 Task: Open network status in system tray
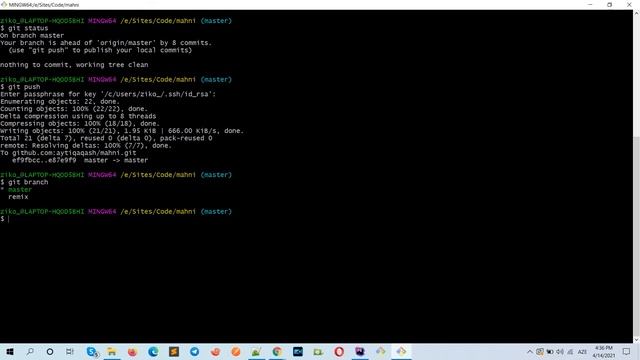click(x=570, y=351)
